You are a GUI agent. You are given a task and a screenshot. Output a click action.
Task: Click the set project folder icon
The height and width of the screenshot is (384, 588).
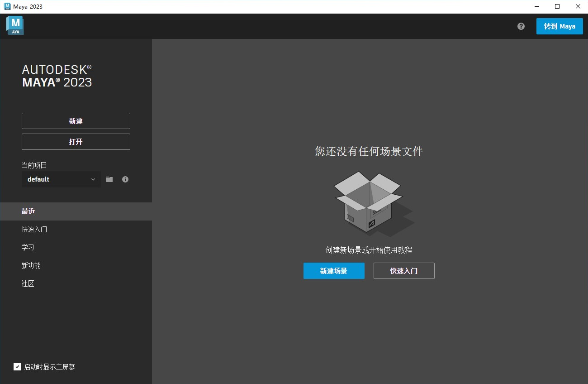pyautogui.click(x=109, y=179)
